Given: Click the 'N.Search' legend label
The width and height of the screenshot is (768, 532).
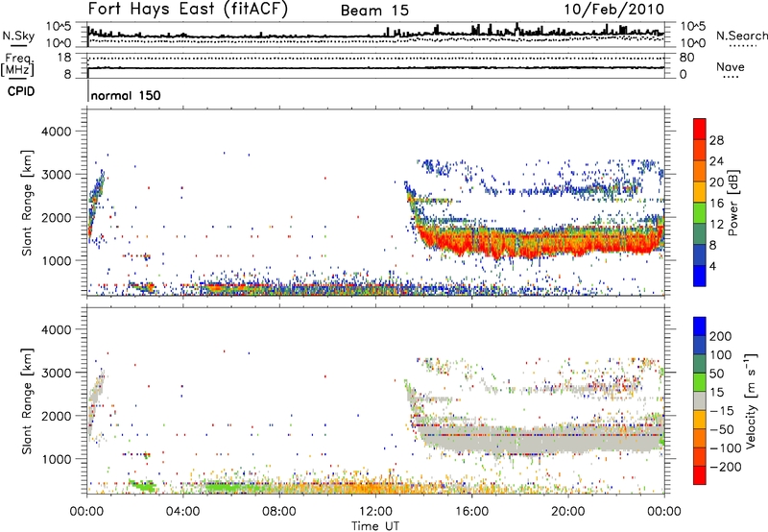Looking at the screenshot, I should click(x=741, y=36).
